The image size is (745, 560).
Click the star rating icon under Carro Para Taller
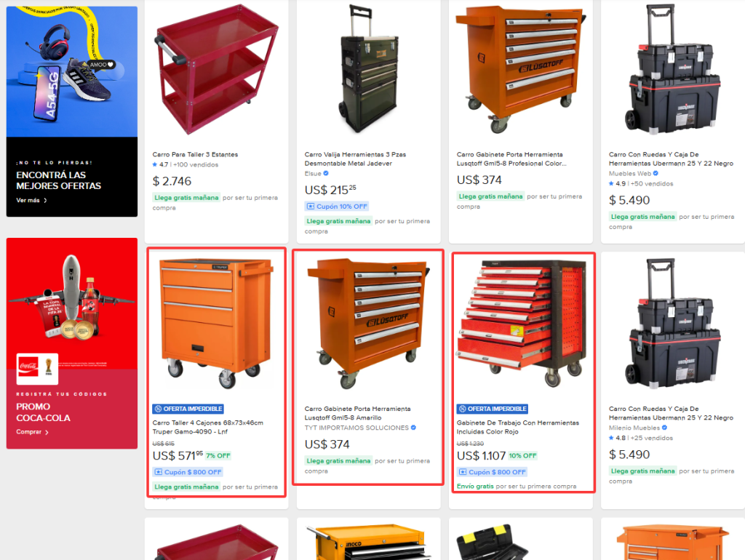click(x=155, y=165)
